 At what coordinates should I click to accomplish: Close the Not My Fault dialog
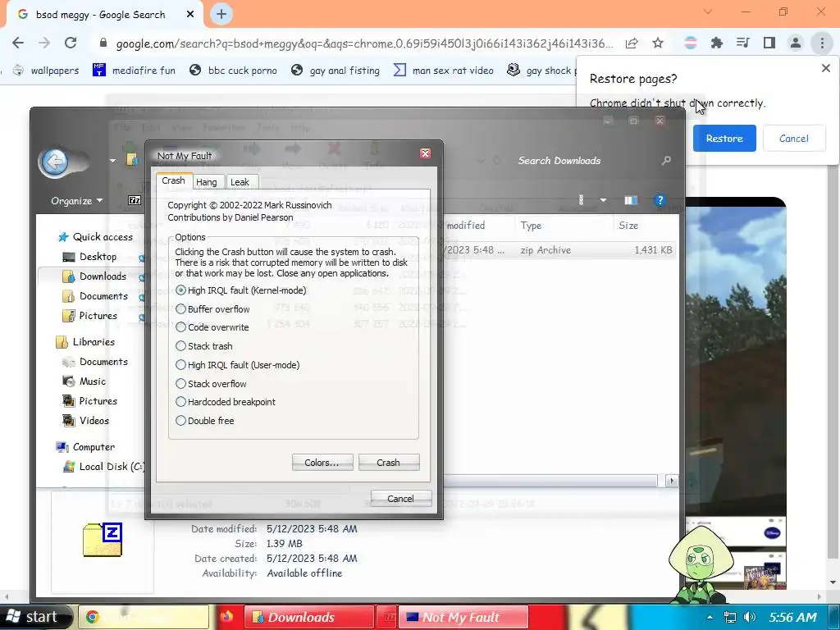click(426, 153)
